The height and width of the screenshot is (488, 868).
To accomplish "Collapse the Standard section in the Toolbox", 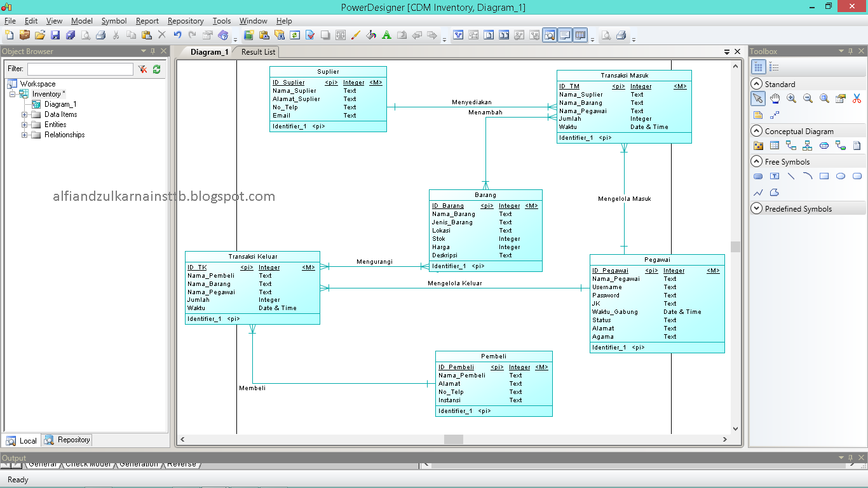I will (x=756, y=83).
